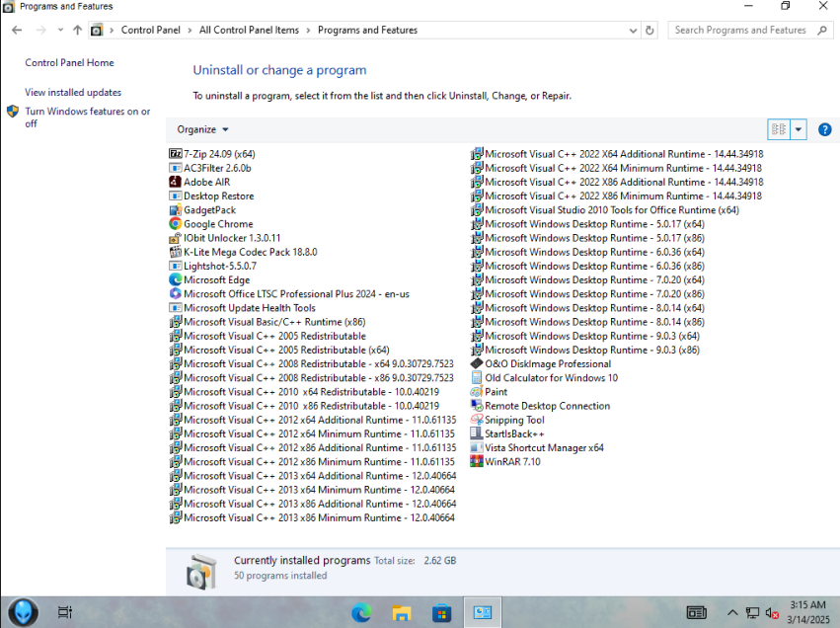This screenshot has width=840, height=628.
Task: Show hidden tray icons chevron
Action: [x=732, y=612]
